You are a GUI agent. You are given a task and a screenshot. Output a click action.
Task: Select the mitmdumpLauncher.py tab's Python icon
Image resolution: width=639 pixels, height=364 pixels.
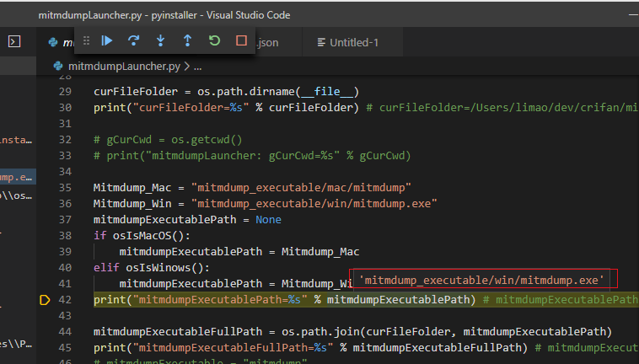[x=53, y=42]
